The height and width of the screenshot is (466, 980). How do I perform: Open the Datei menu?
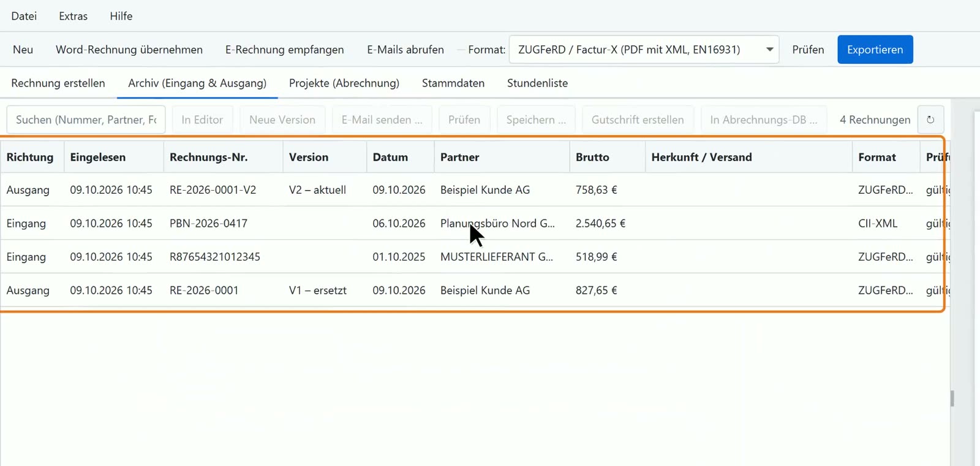pos(24,16)
